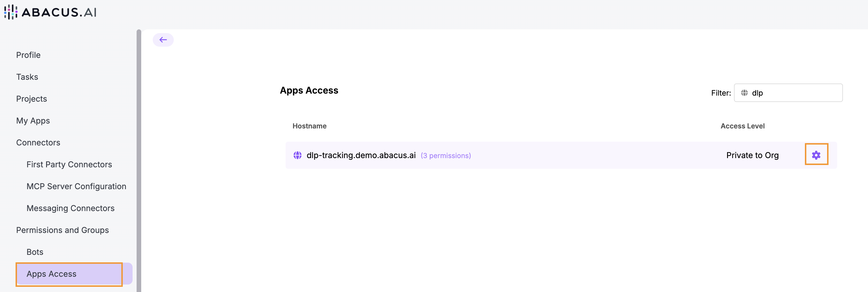868x292 pixels.
Task: Click the globe icon beside dlp-tracking hostname
Action: click(297, 155)
